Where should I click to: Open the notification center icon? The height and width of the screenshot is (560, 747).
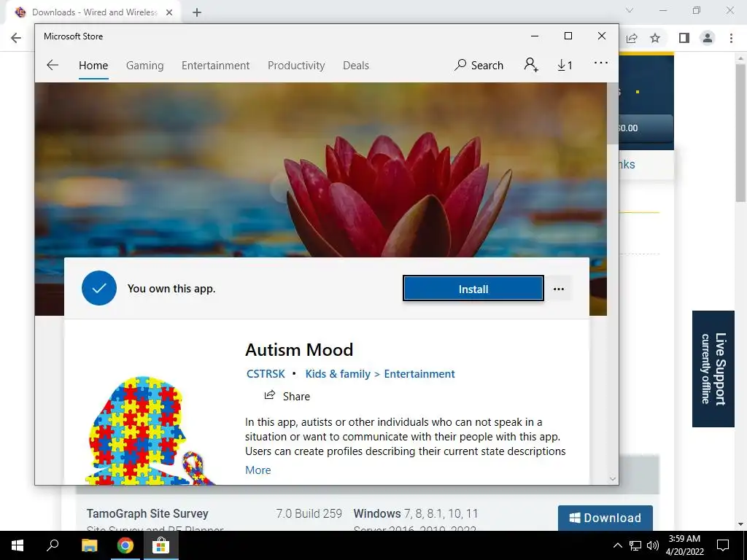(723, 545)
